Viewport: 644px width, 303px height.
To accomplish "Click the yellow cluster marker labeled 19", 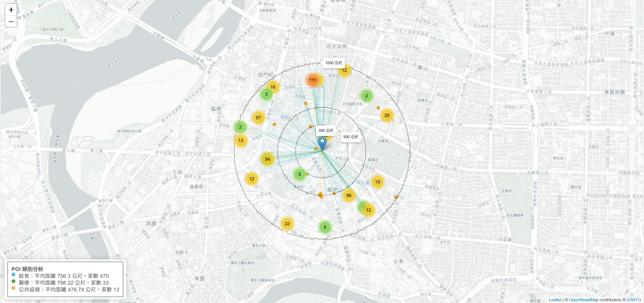I will coord(377,182).
